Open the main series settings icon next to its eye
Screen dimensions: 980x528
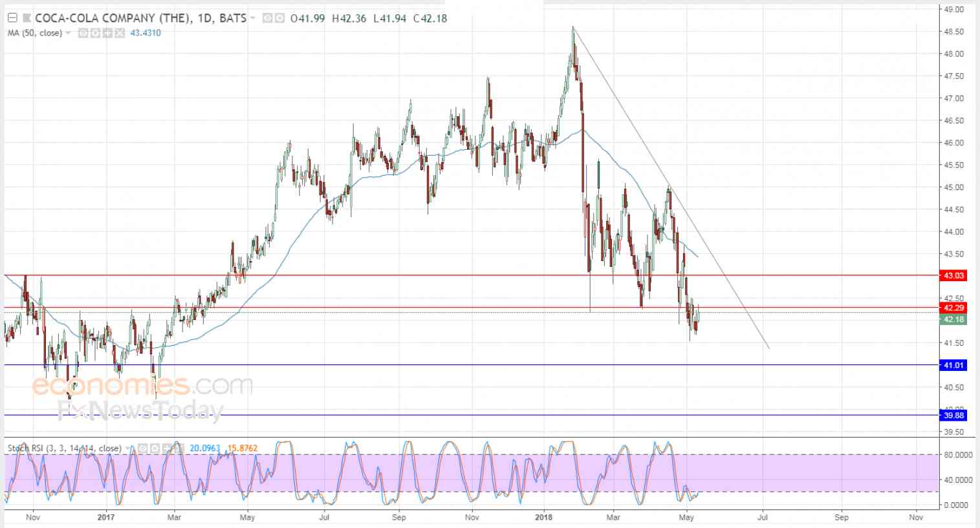(279, 18)
